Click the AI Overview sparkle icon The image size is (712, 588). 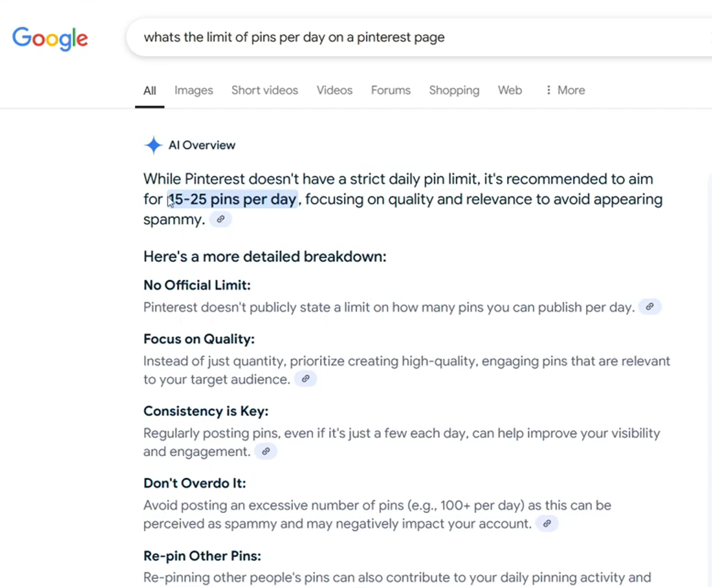(x=153, y=145)
